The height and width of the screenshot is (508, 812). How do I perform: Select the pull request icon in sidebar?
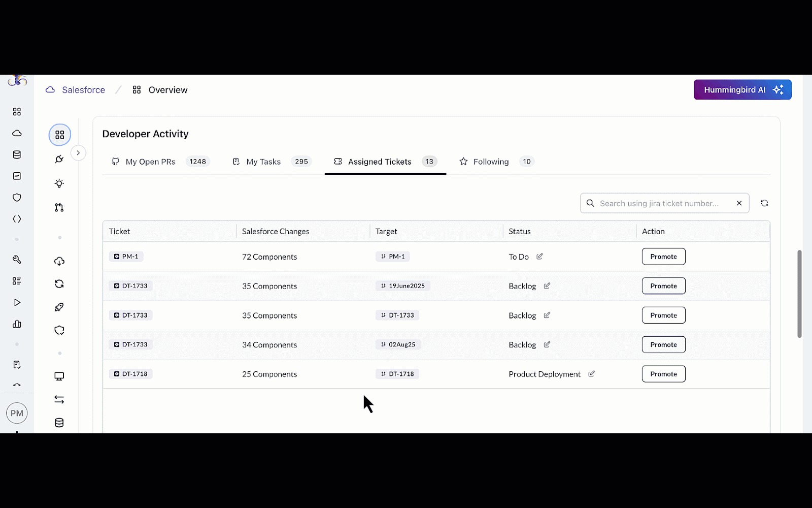(x=59, y=207)
